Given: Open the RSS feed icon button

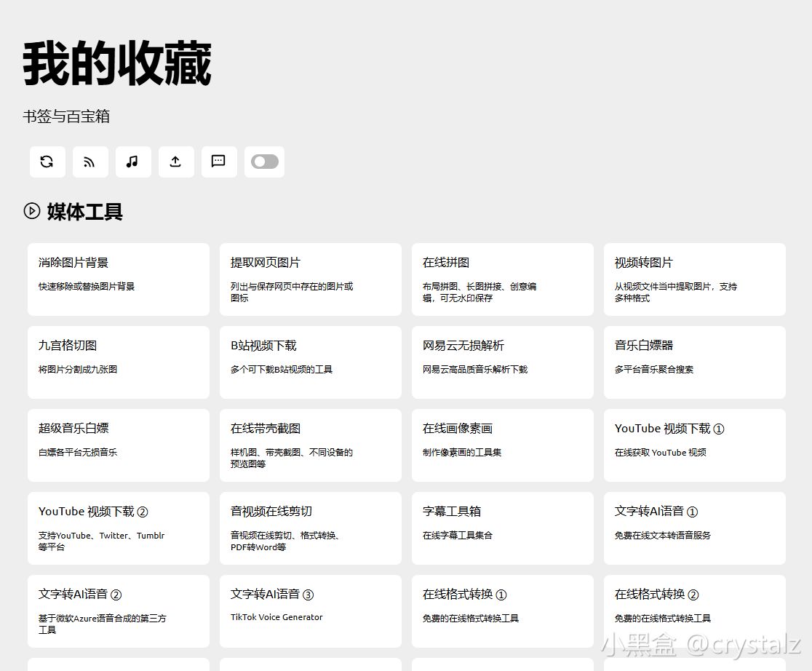Looking at the screenshot, I should [90, 162].
